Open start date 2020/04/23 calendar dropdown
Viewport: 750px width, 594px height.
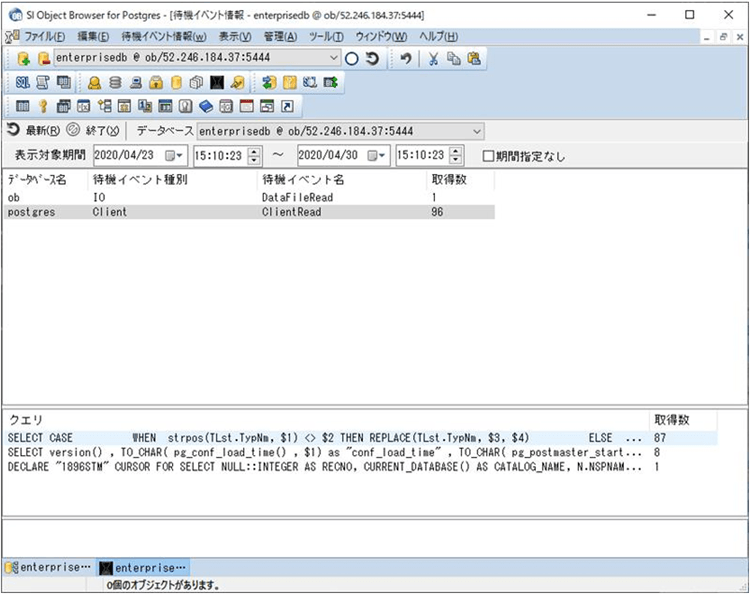pos(178,156)
